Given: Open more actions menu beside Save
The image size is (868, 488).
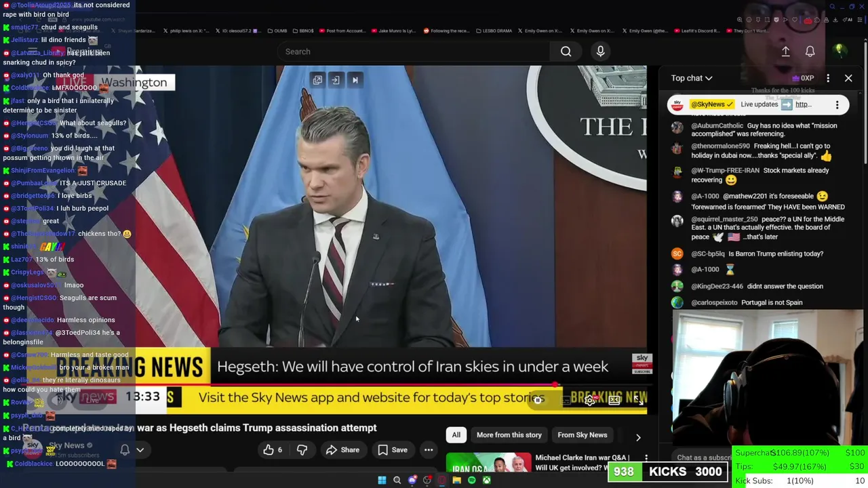Looking at the screenshot, I should (x=429, y=450).
